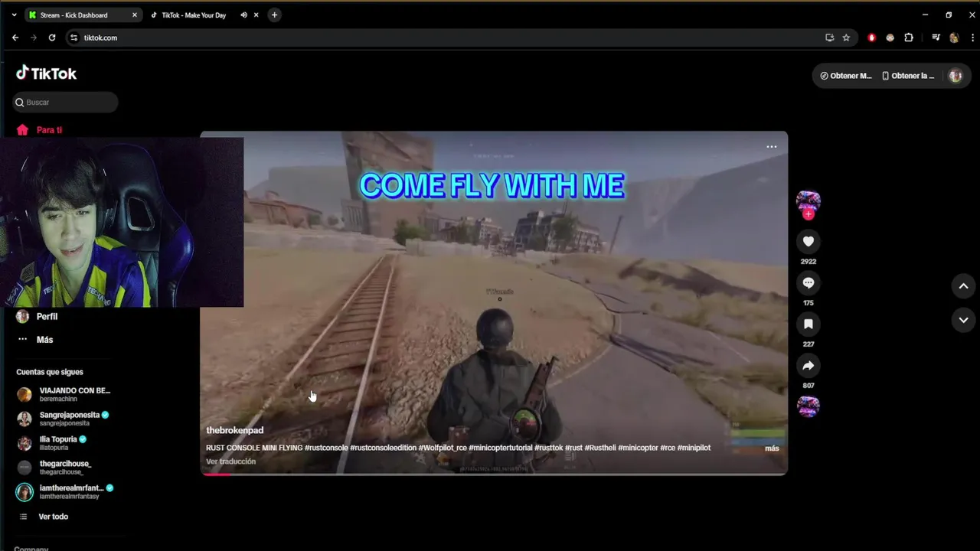
Task: Click the #rustconsoleedition hashtag
Action: (383, 448)
